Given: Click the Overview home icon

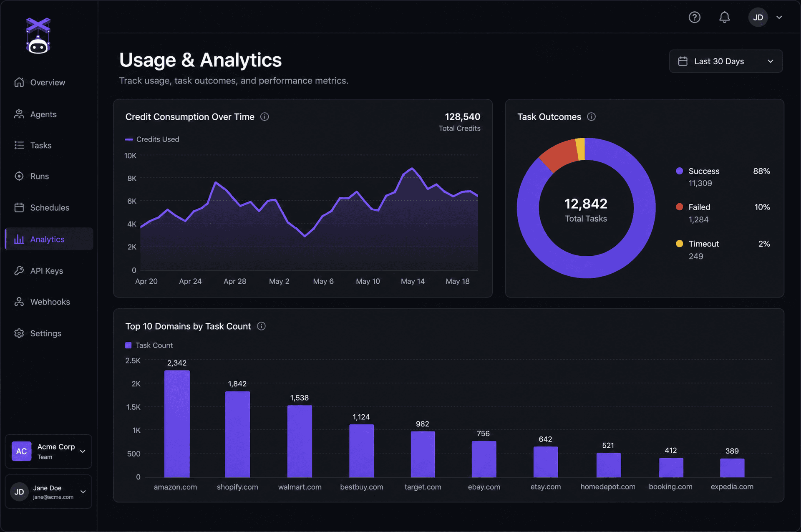Looking at the screenshot, I should [x=19, y=82].
